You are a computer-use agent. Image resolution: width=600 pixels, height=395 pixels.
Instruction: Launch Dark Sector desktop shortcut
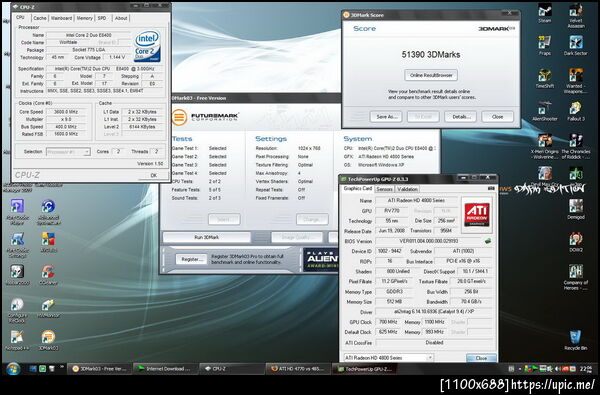click(x=575, y=45)
